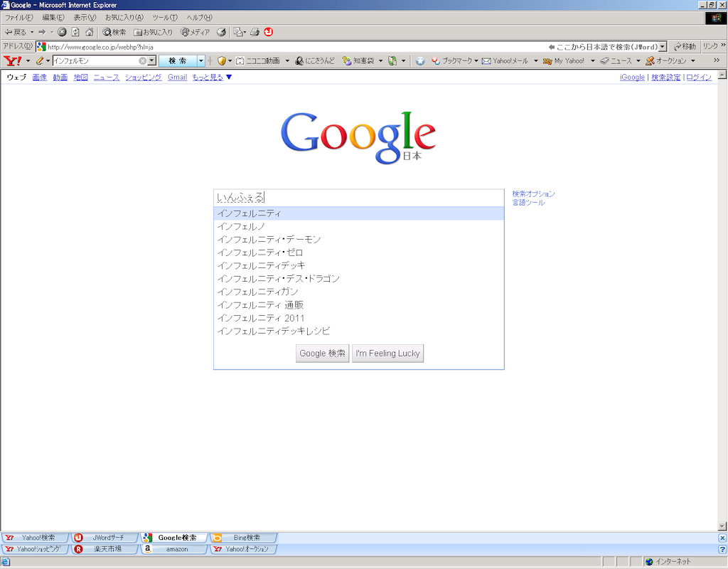This screenshot has height=569, width=728.
Task: Click the Yahoo! Y! logo on toolbar
Action: click(13, 61)
